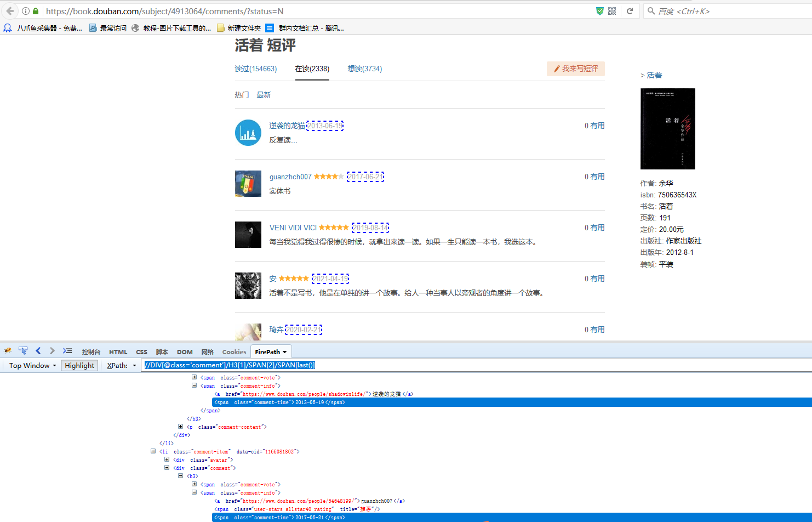Click the green secure padlock icon

tap(36, 11)
